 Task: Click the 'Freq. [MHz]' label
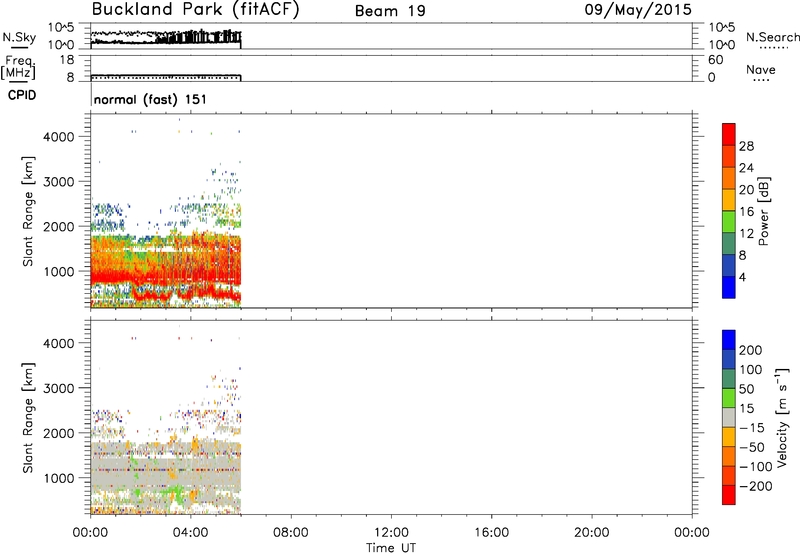click(x=18, y=68)
